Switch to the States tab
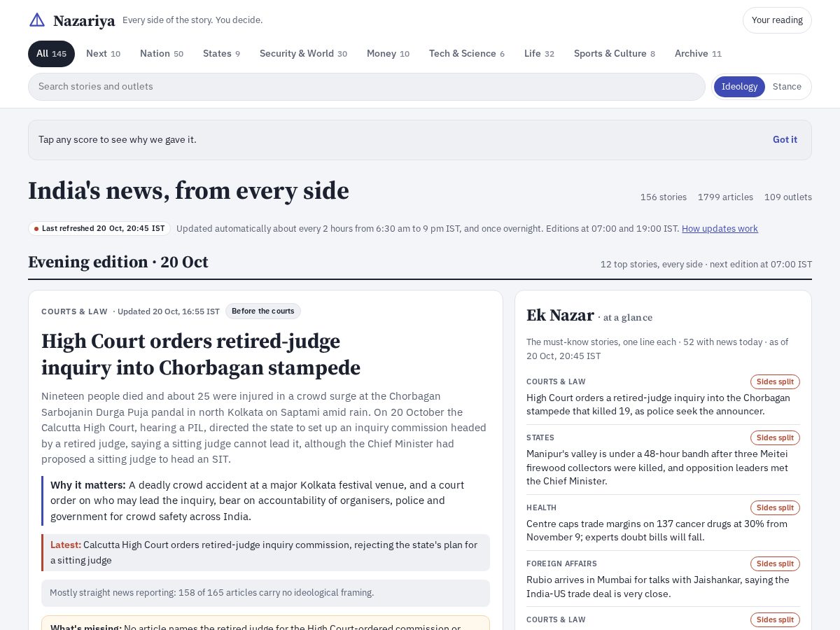 pyautogui.click(x=221, y=54)
